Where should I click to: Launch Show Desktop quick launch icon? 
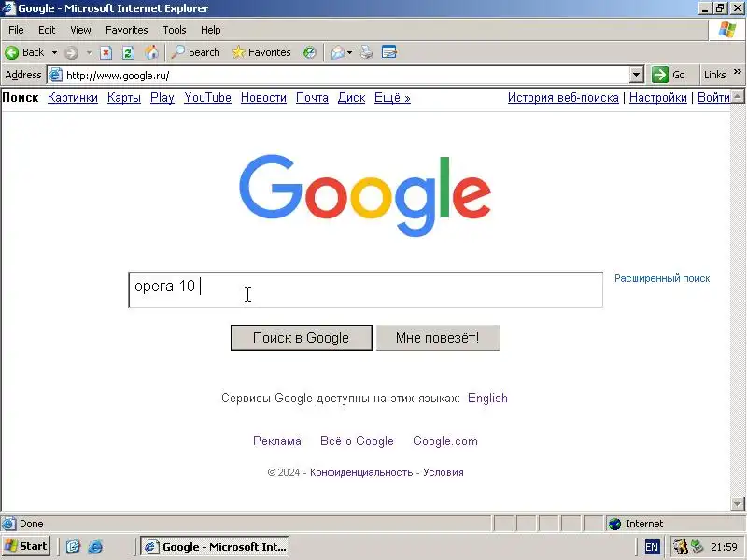coord(73,546)
